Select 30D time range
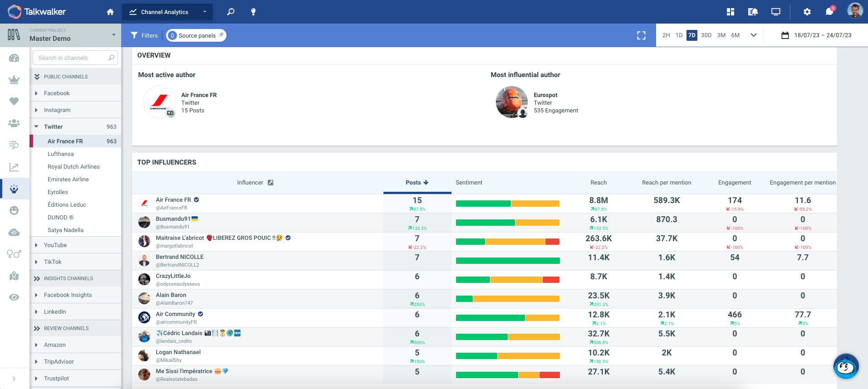The image size is (868, 389). (x=706, y=35)
